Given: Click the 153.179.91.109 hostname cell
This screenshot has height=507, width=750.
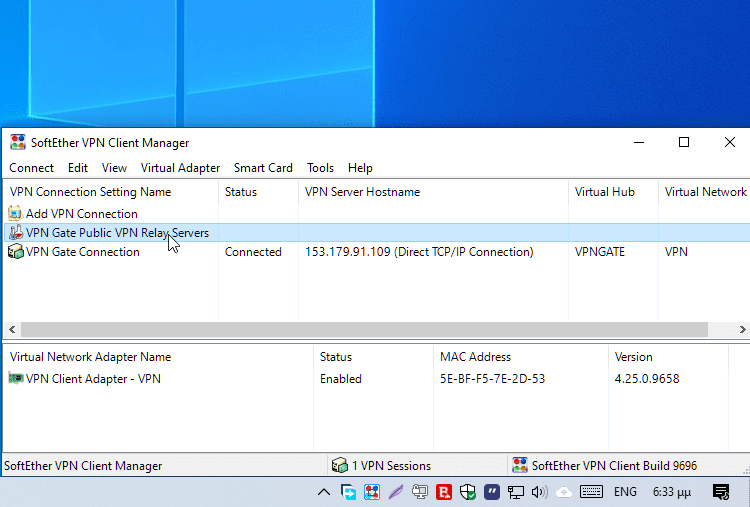Looking at the screenshot, I should pyautogui.click(x=419, y=252).
